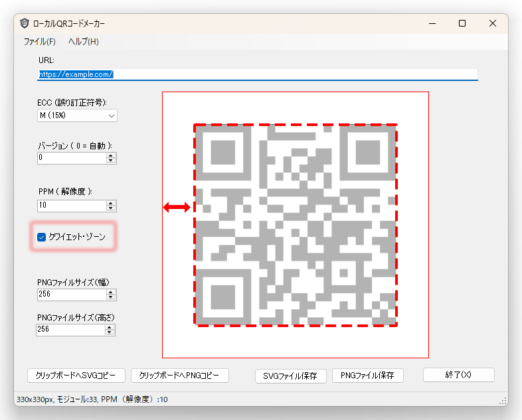Decrease PPM resolution with down arrow

point(111,208)
